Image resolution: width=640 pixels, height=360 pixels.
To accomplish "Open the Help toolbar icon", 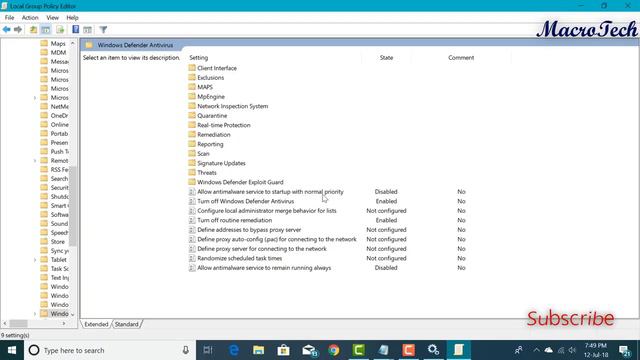I will click(76, 29).
